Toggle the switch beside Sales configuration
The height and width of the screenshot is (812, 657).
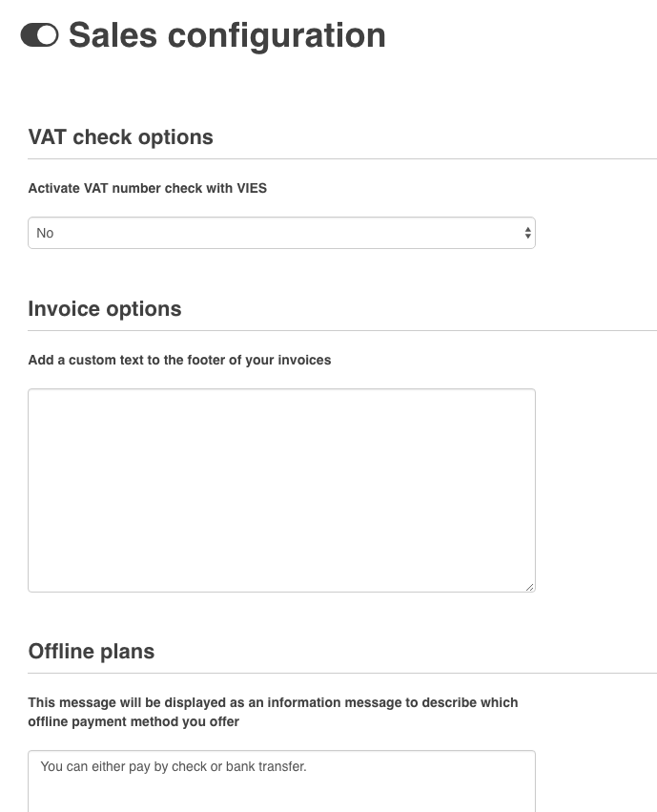(x=39, y=35)
